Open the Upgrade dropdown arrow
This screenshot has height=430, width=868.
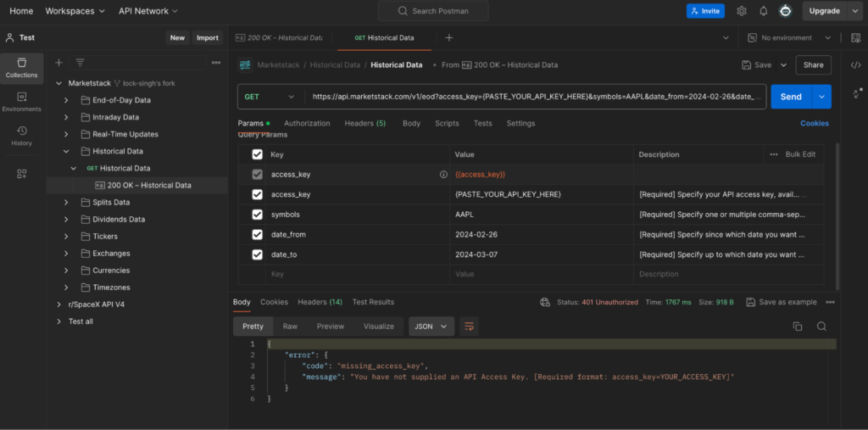tap(854, 11)
